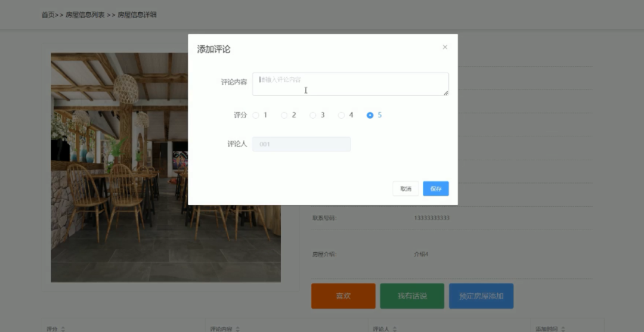This screenshot has width=644, height=332.
Task: Select rating 5 radio button
Action: point(370,115)
